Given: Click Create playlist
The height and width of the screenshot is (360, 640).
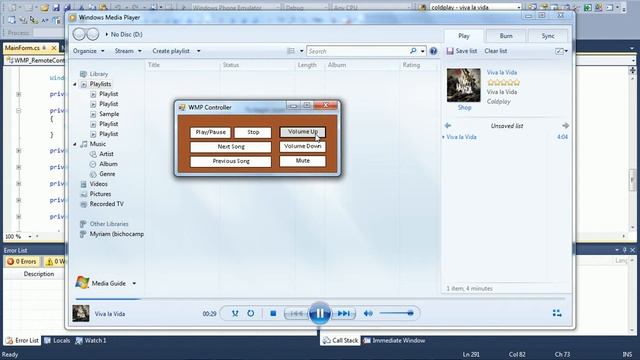Looking at the screenshot, I should pyautogui.click(x=171, y=51).
